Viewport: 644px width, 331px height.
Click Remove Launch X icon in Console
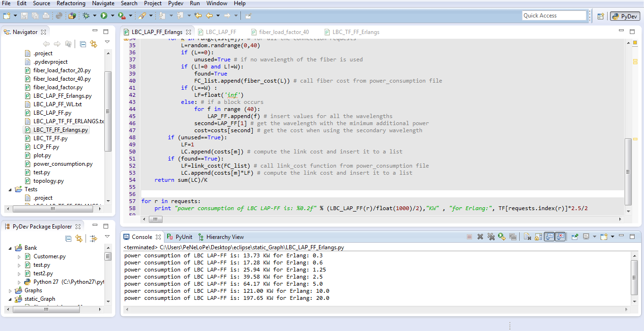(x=480, y=237)
